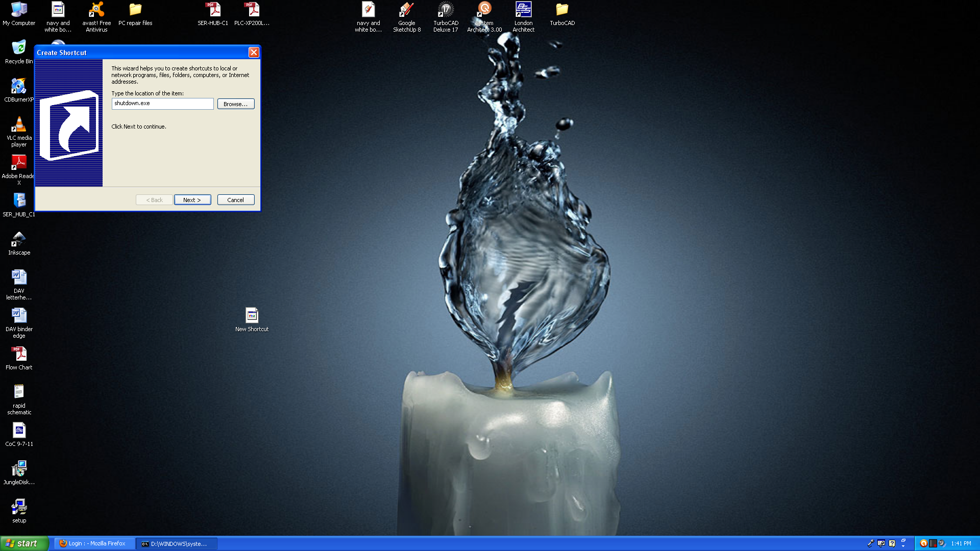
Task: Select the SER-HUB-C1 PDF icon
Action: (213, 14)
